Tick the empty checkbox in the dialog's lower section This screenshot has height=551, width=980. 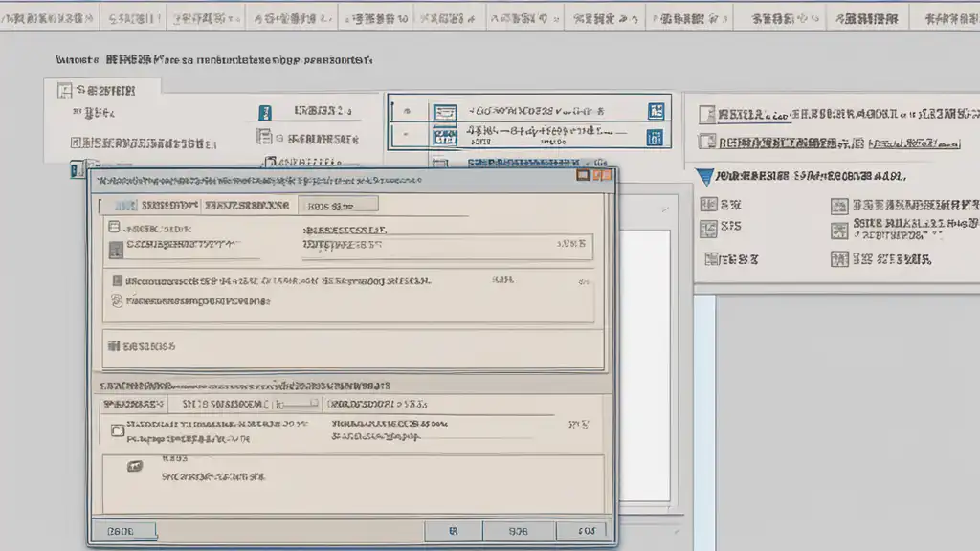tap(118, 430)
